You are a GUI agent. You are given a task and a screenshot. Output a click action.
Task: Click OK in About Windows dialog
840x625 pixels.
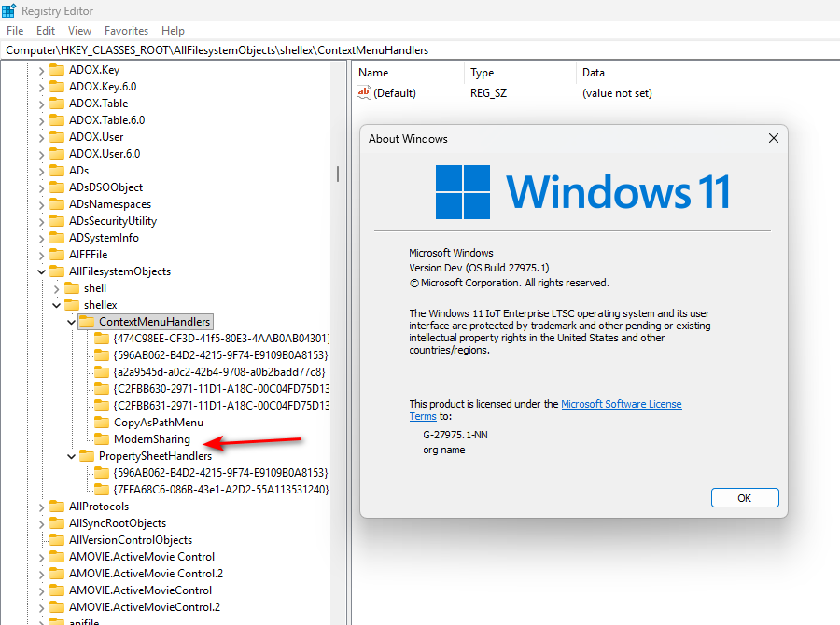(x=745, y=498)
